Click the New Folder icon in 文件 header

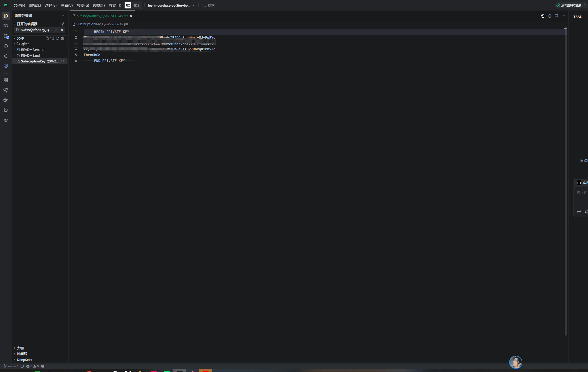(x=52, y=38)
